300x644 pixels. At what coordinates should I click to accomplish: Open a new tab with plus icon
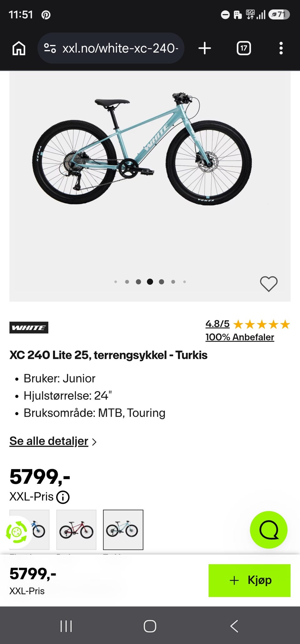coord(205,48)
